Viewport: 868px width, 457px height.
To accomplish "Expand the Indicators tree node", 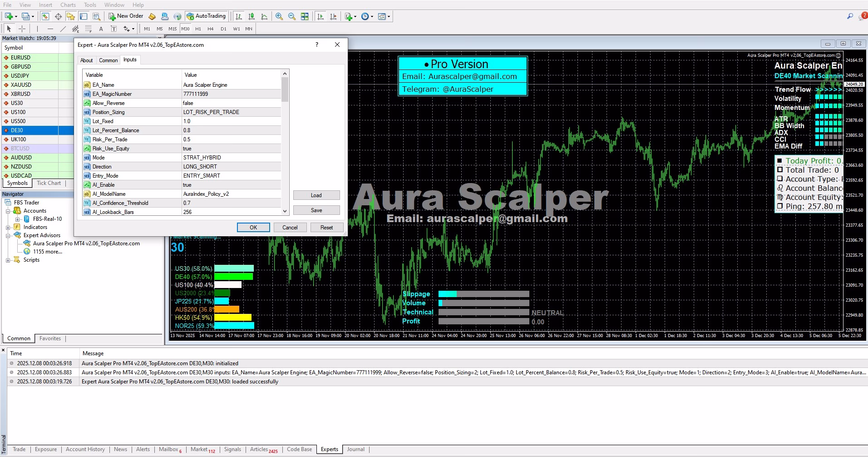I will click(8, 228).
